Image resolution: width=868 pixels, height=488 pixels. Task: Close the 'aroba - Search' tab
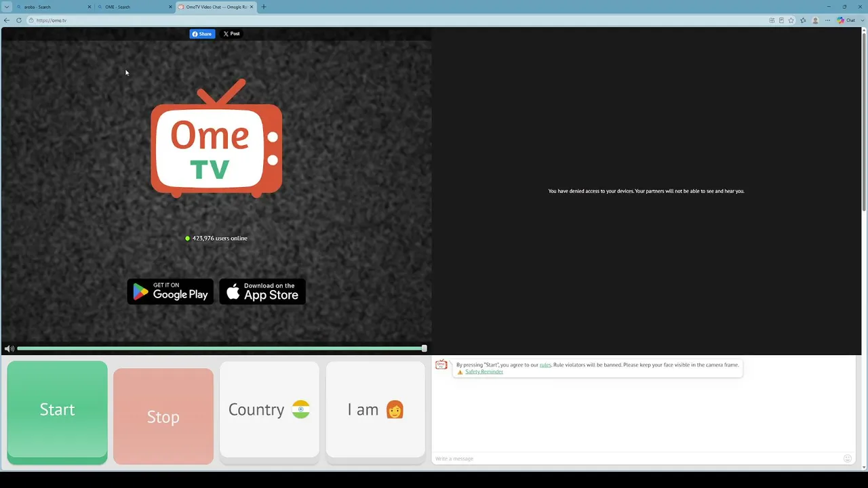tap(89, 7)
